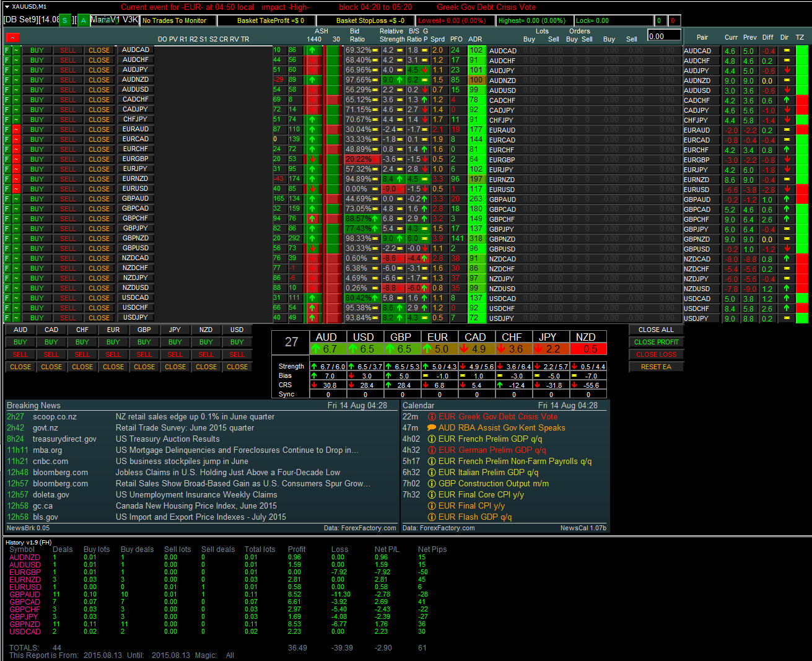Toggle the red ~ button on EURUSD row

pos(17,189)
